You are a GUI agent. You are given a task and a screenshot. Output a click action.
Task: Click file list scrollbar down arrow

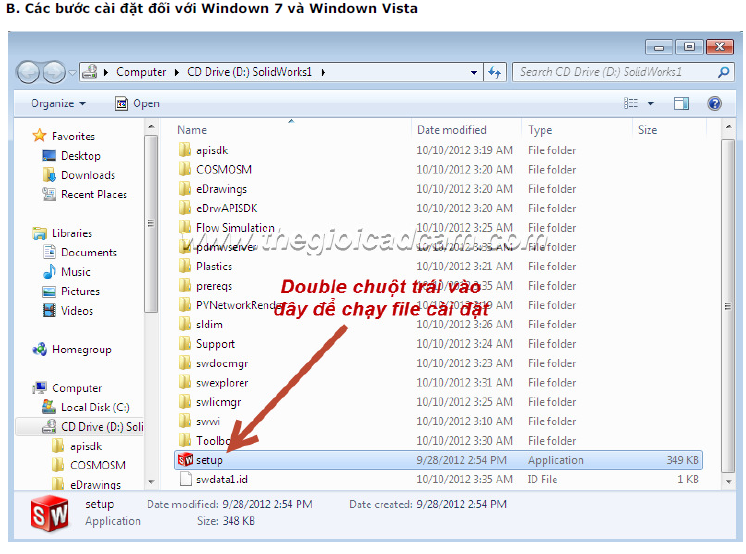pyautogui.click(x=728, y=482)
